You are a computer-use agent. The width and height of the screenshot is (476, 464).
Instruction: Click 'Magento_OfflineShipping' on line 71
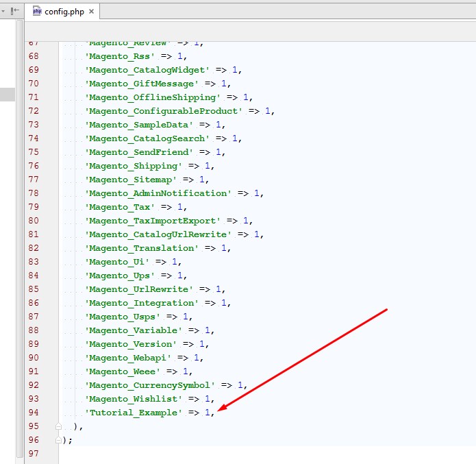pyautogui.click(x=153, y=97)
